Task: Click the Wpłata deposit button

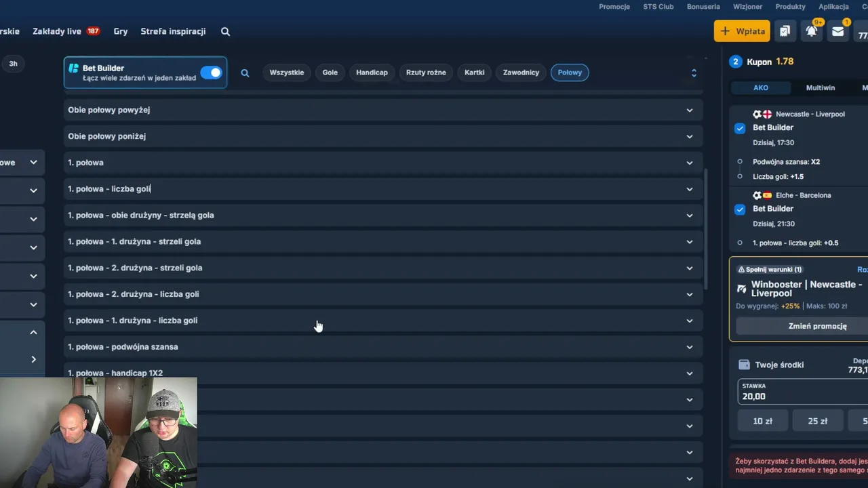Action: click(742, 31)
